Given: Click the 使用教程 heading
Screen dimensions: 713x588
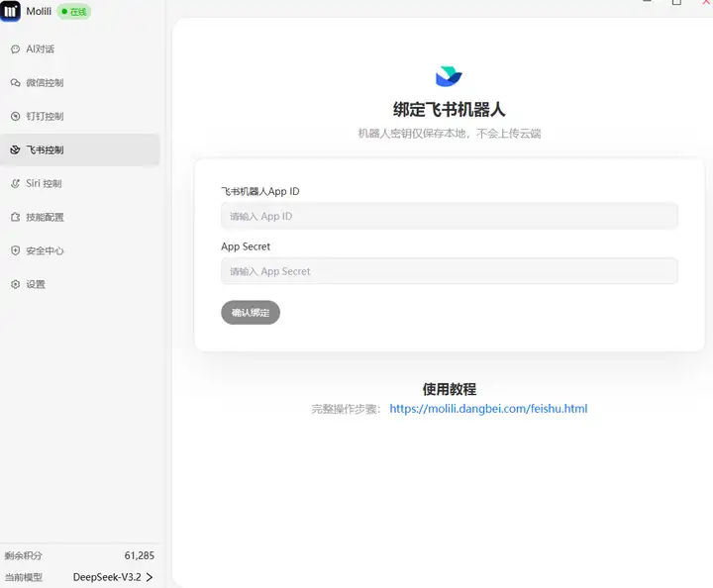Looking at the screenshot, I should 450,389.
